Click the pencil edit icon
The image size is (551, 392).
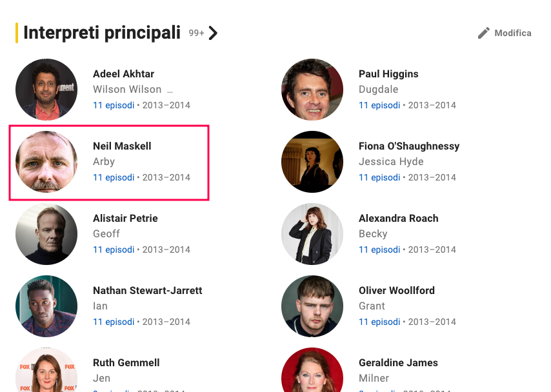click(x=483, y=33)
